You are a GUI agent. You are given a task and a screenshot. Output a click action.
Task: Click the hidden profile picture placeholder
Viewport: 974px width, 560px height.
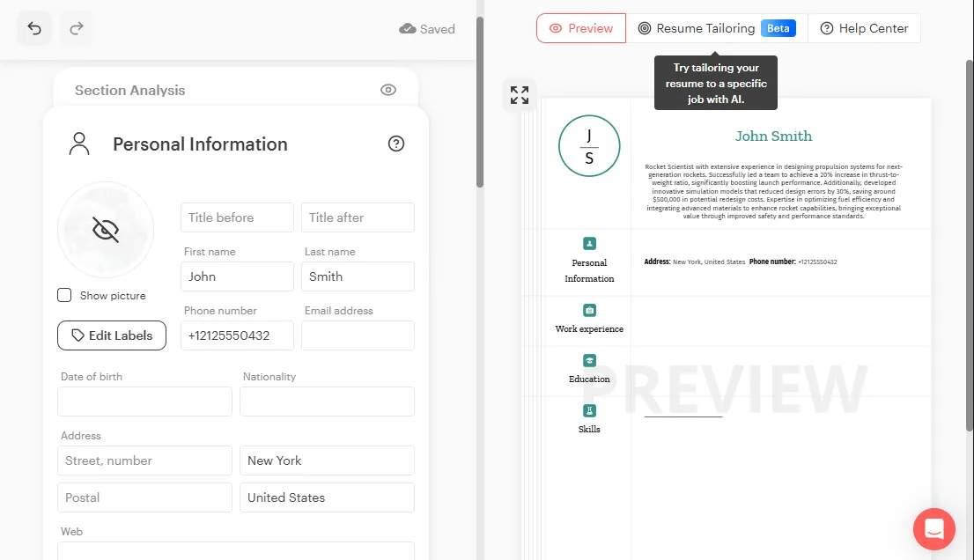pyautogui.click(x=106, y=230)
